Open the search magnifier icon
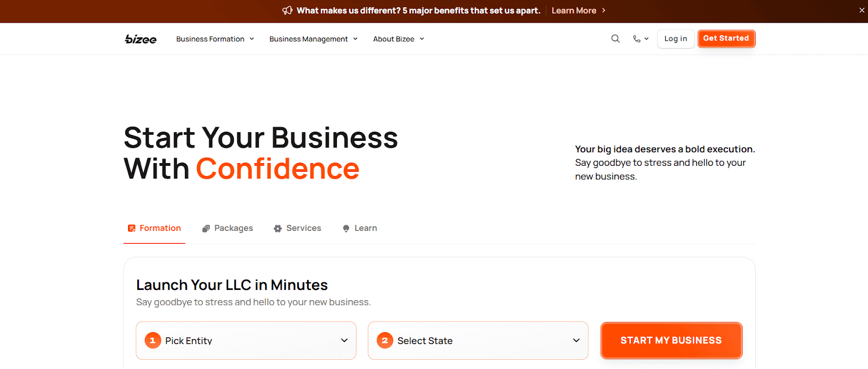868x369 pixels. tap(615, 38)
